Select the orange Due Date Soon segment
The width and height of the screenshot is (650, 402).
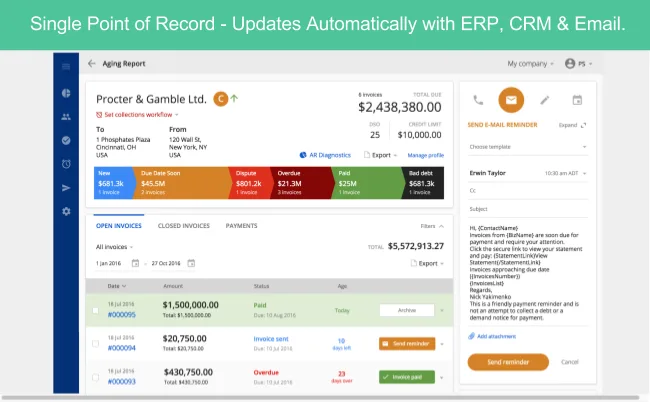pos(181,183)
